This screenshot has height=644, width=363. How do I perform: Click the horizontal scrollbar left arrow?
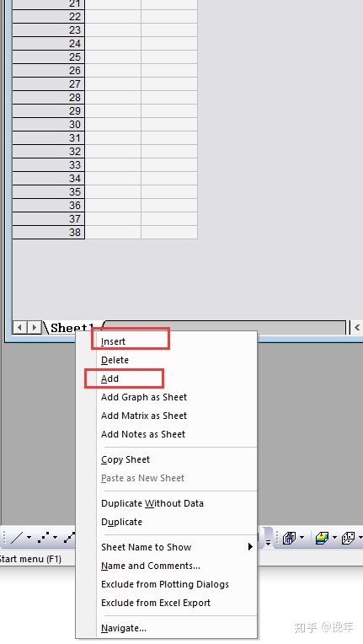356,327
